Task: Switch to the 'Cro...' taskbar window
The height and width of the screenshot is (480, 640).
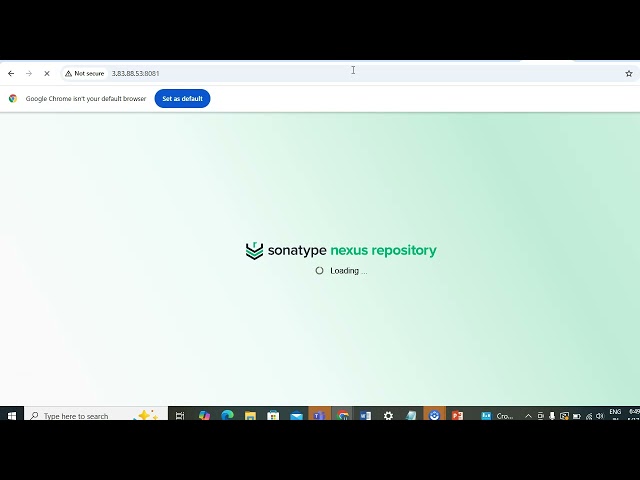Action: (497, 416)
